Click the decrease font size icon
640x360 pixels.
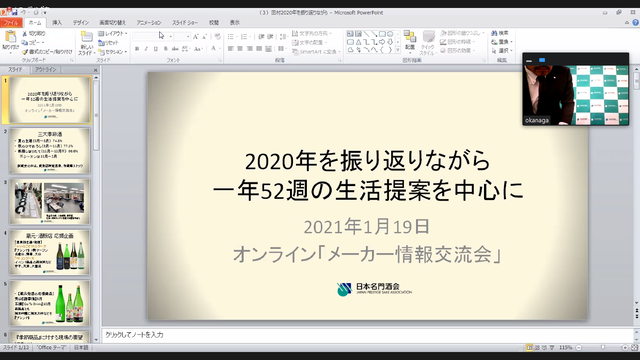pos(204,37)
